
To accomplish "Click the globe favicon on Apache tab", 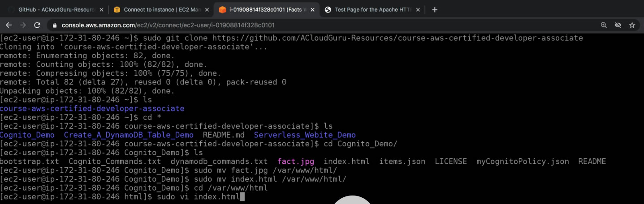I will [328, 10].
